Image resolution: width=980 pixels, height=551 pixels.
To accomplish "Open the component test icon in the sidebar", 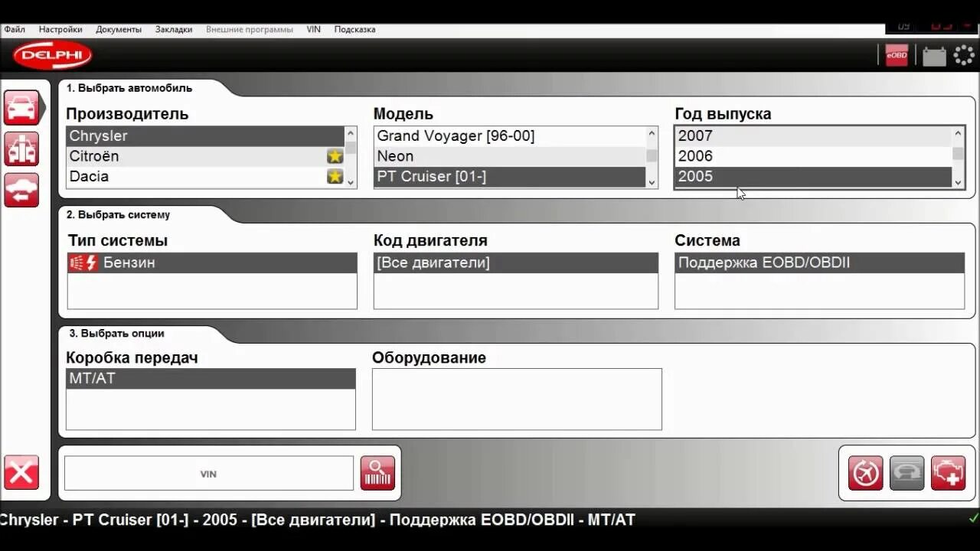I will [x=21, y=148].
